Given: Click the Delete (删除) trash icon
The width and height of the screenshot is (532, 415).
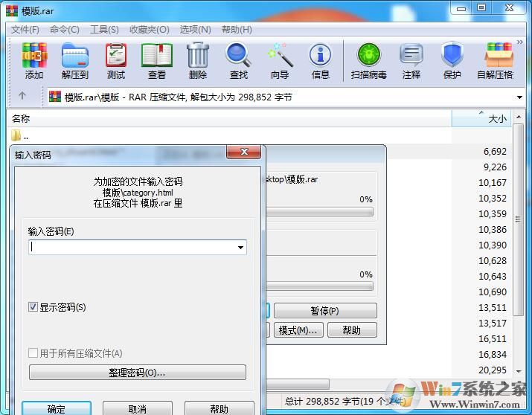Looking at the screenshot, I should (x=198, y=60).
